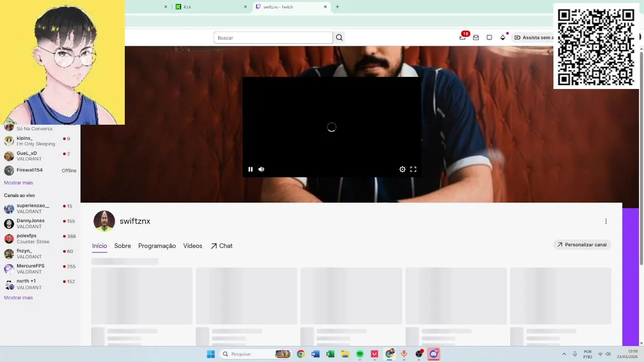
Task: Pause the video player
Action: tap(251, 169)
